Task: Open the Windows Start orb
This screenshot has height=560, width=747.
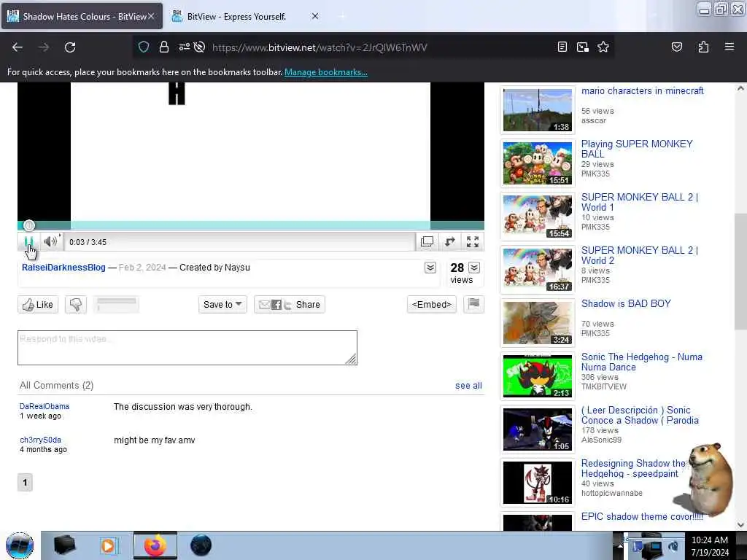Action: [20, 545]
